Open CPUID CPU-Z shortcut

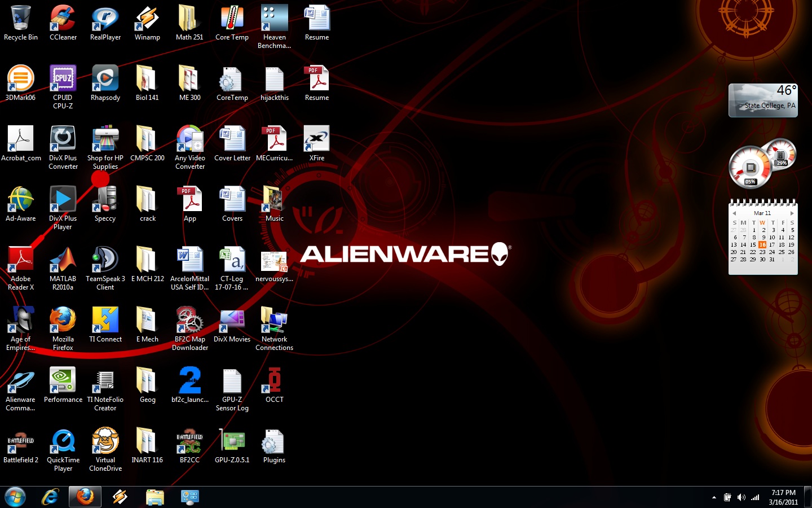click(63, 87)
